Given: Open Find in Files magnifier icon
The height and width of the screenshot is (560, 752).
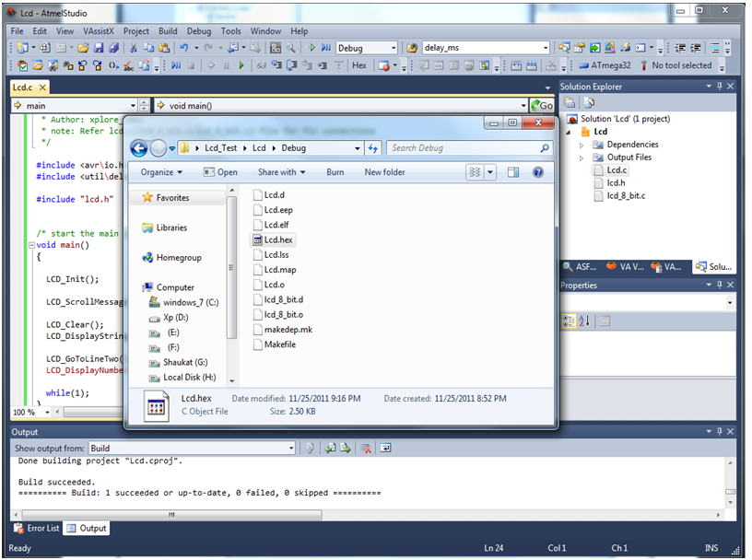Looking at the screenshot, I should pyautogui.click(x=290, y=48).
